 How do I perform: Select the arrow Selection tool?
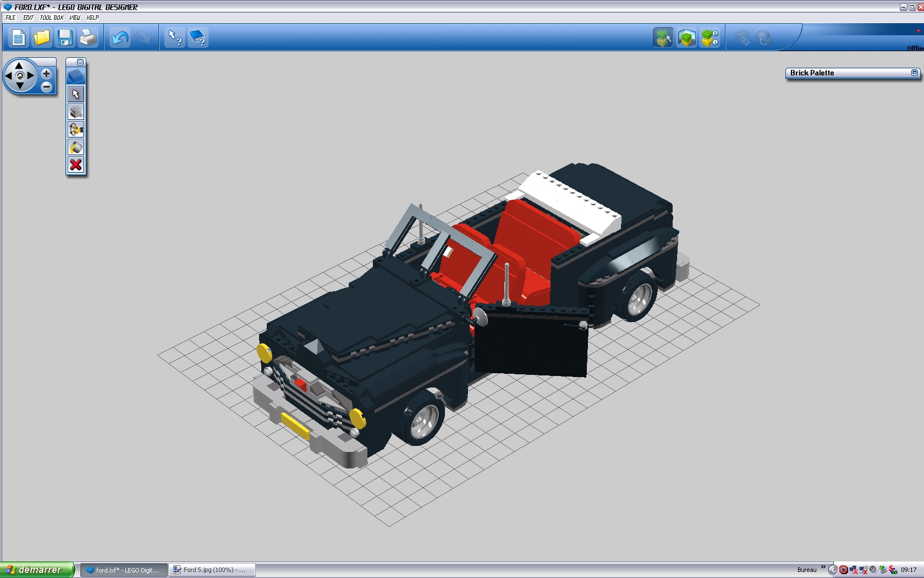point(76,94)
